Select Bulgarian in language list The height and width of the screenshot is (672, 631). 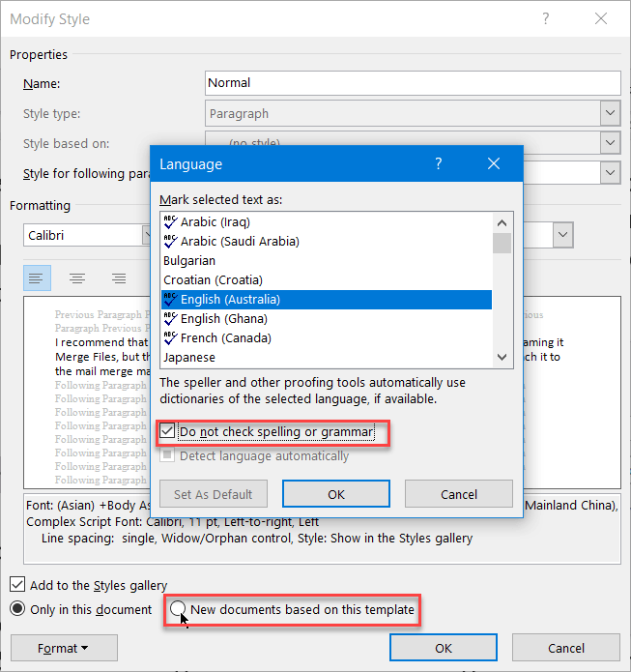tap(327, 260)
